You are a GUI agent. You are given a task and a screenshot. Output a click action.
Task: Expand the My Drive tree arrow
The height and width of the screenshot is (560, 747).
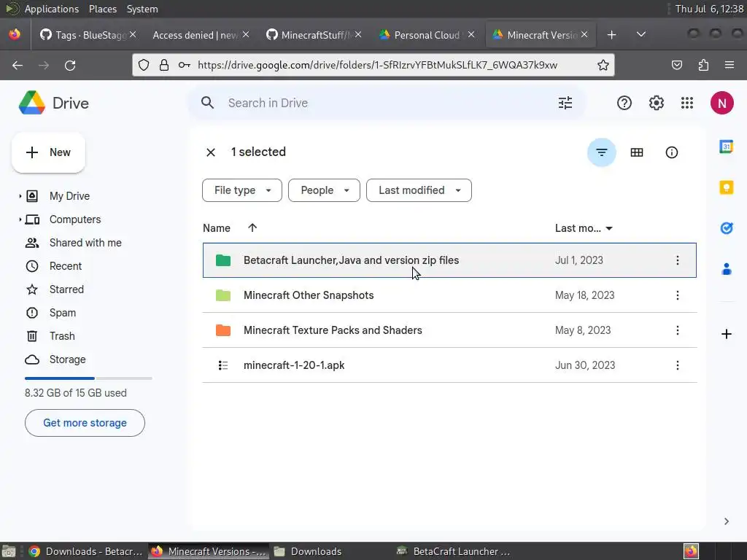click(20, 196)
